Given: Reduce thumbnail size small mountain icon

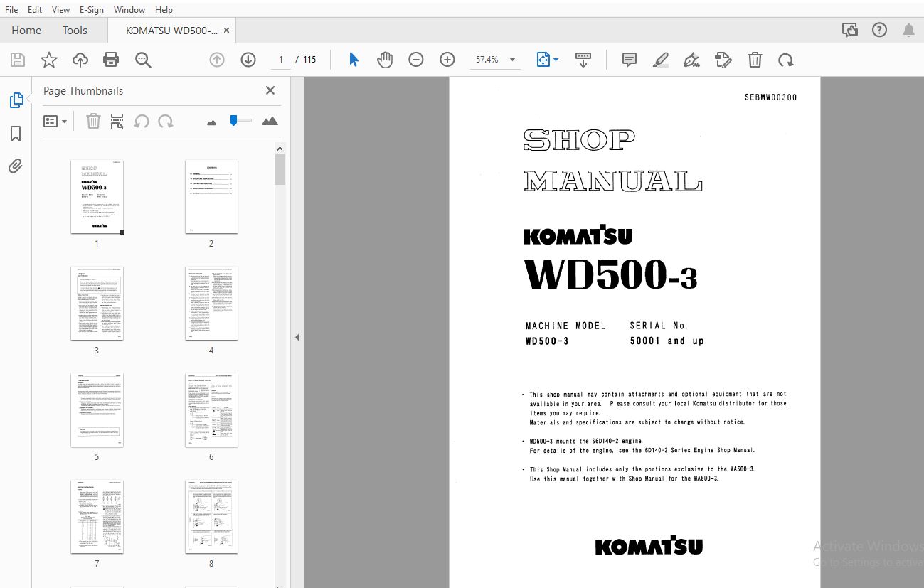Looking at the screenshot, I should (211, 122).
